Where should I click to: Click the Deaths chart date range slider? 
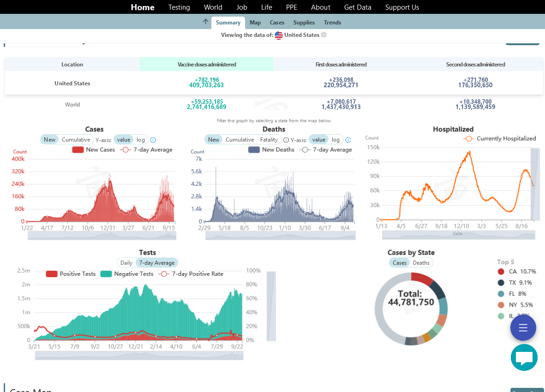click(x=281, y=236)
